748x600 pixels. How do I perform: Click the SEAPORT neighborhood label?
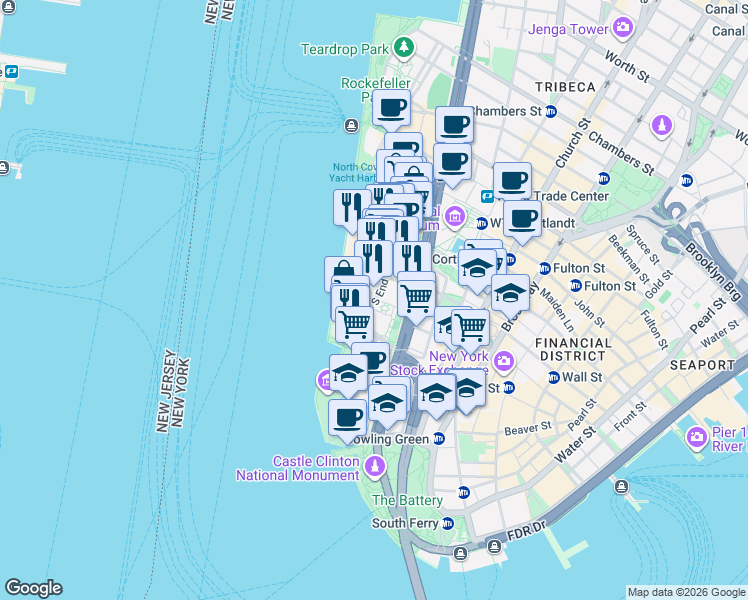[x=702, y=365]
